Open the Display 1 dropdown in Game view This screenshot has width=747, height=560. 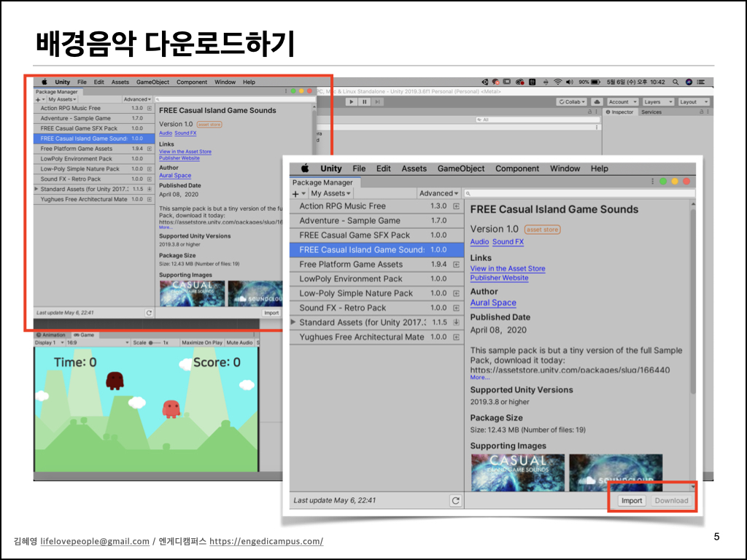49,343
